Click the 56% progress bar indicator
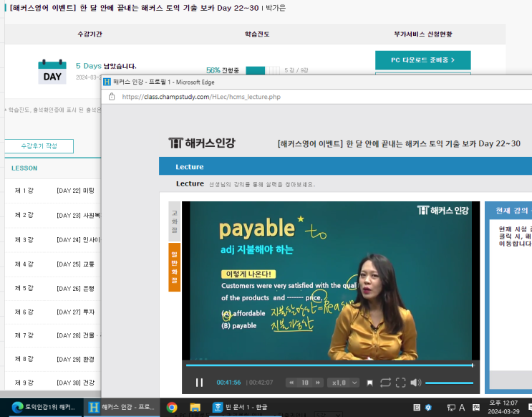This screenshot has width=532, height=417. click(x=263, y=70)
